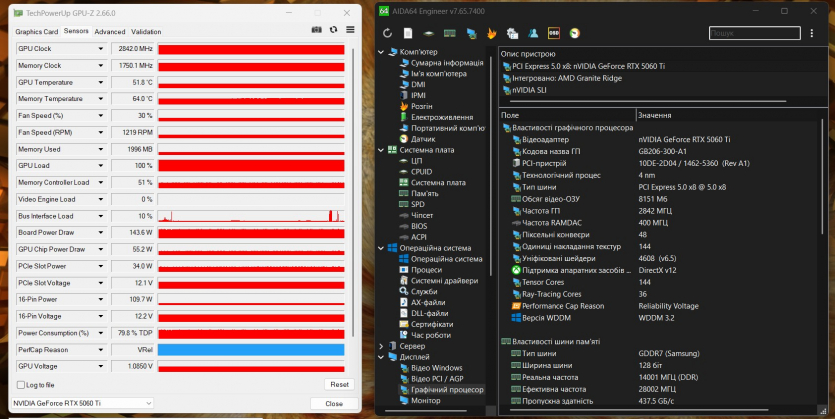Image resolution: width=835 pixels, height=419 pixels.
Task: Click the flame stability test toolbar icon
Action: [492, 33]
